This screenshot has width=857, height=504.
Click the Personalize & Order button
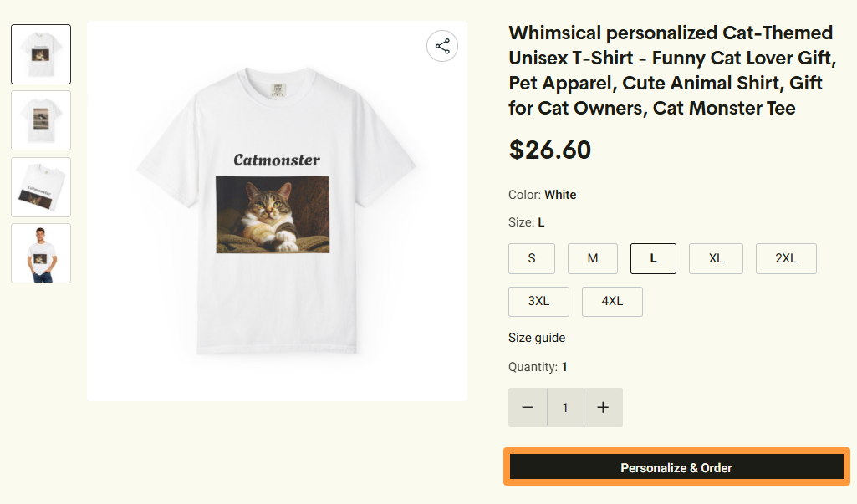(x=676, y=466)
